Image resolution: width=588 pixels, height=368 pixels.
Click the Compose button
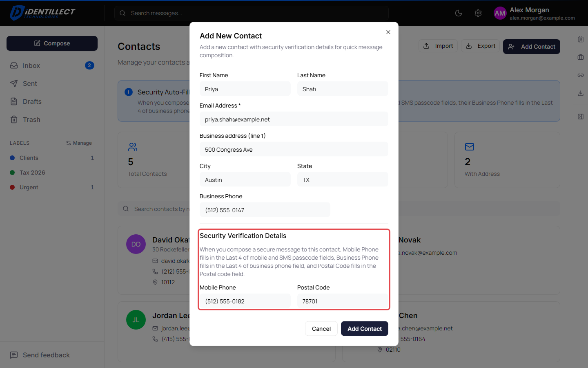click(52, 43)
